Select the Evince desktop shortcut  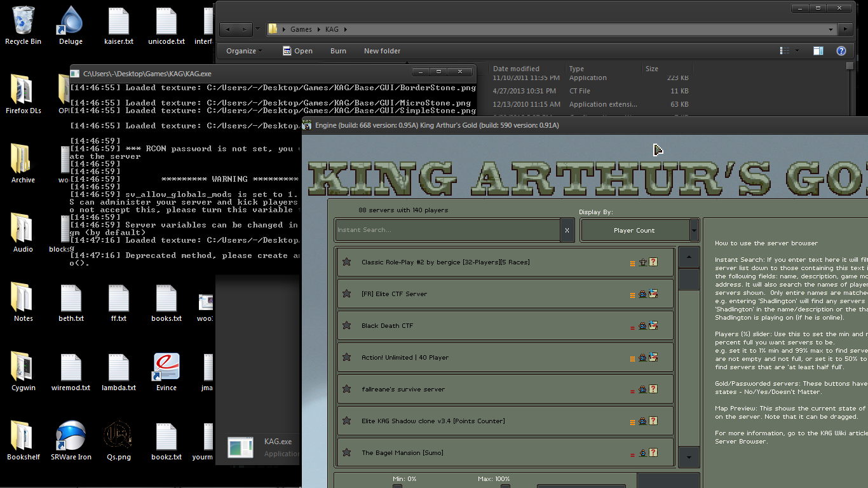tap(166, 372)
